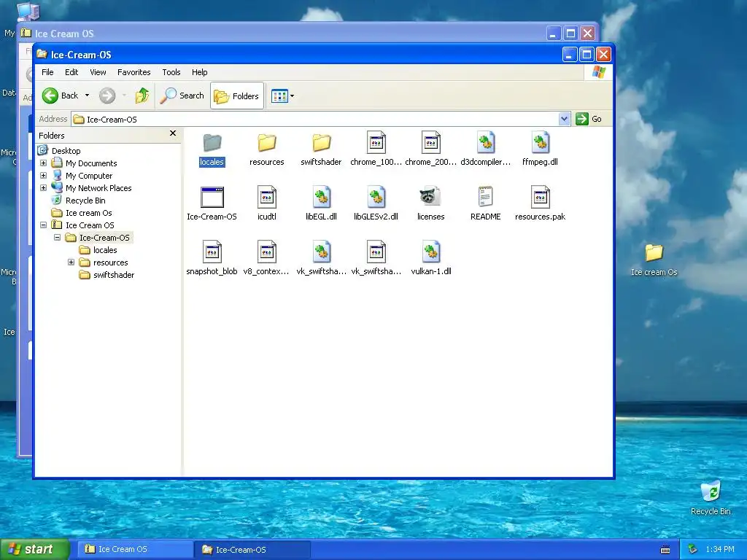Open the Tools menu
The width and height of the screenshot is (747, 560).
click(x=171, y=72)
